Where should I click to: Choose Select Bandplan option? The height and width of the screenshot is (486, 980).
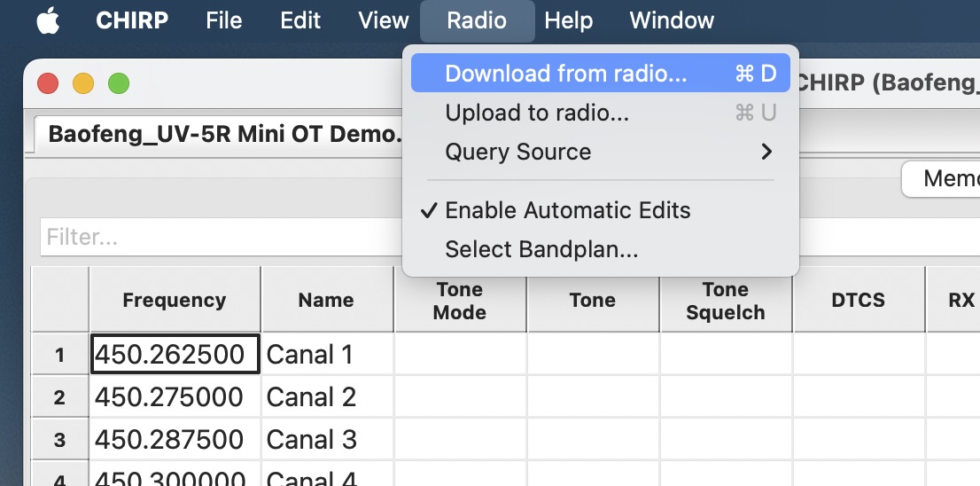click(601, 249)
